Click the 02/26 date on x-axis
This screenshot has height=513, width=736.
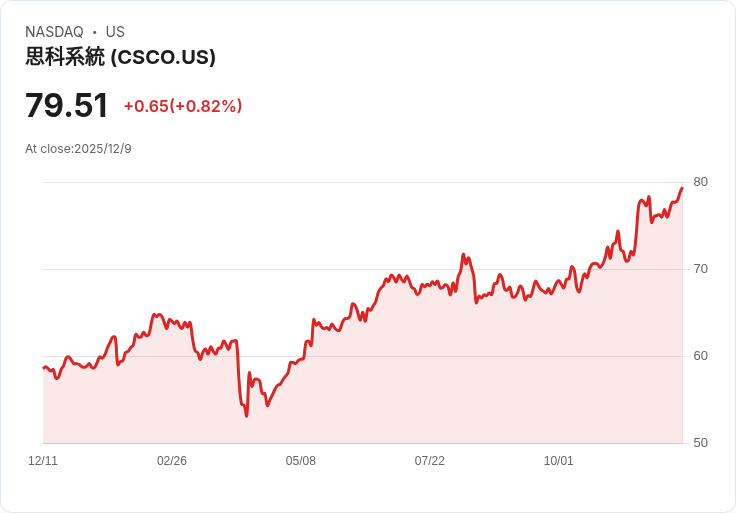click(x=172, y=460)
